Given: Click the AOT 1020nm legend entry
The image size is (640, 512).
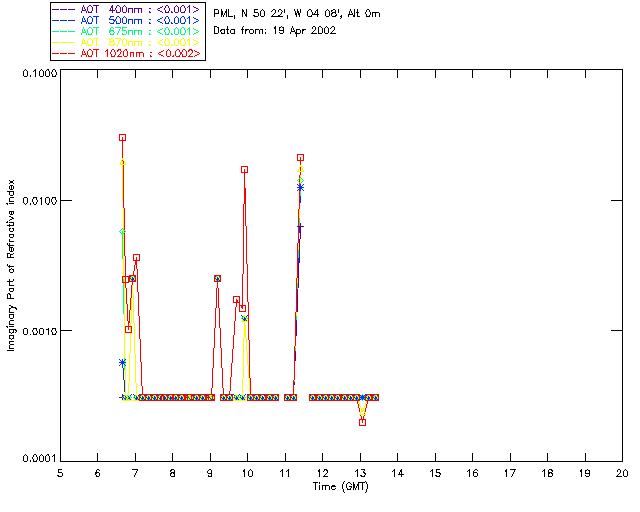Looking at the screenshot, I should 128,53.
